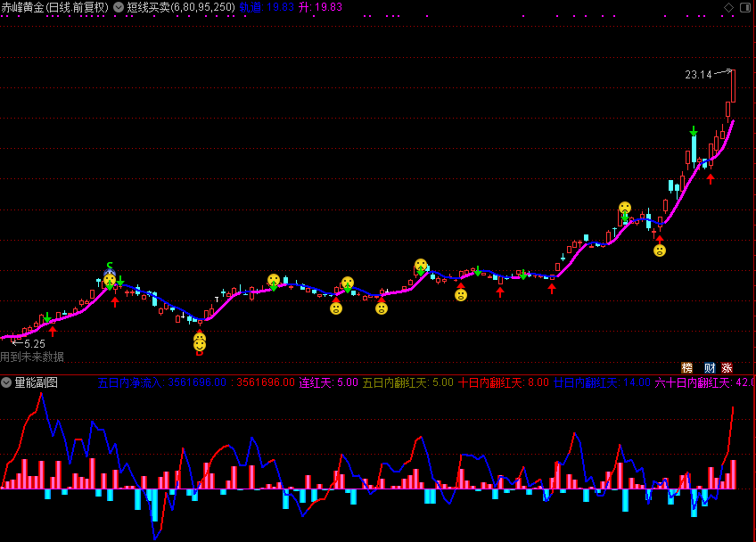The image size is (756, 542).
Task: Click the 五日内净流入 value label
Action: 161,382
